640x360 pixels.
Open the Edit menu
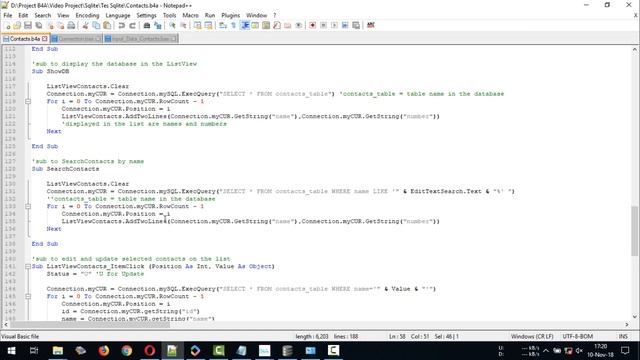(23, 15)
